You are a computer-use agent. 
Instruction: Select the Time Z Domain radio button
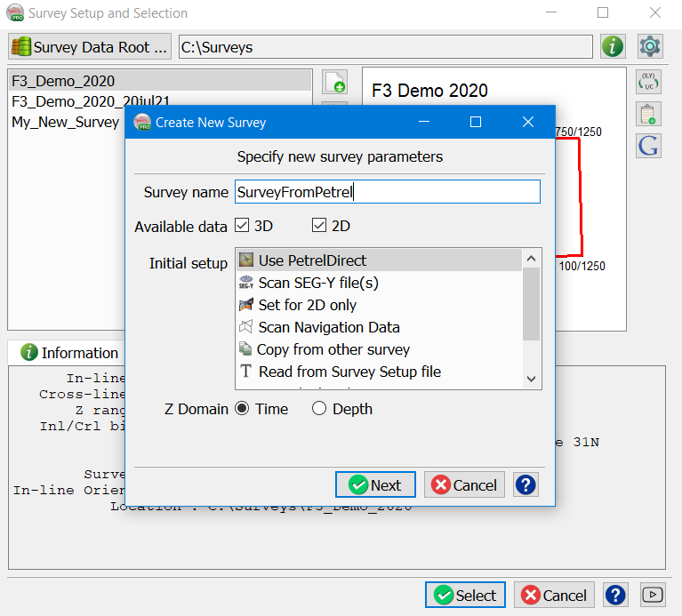[x=243, y=409]
